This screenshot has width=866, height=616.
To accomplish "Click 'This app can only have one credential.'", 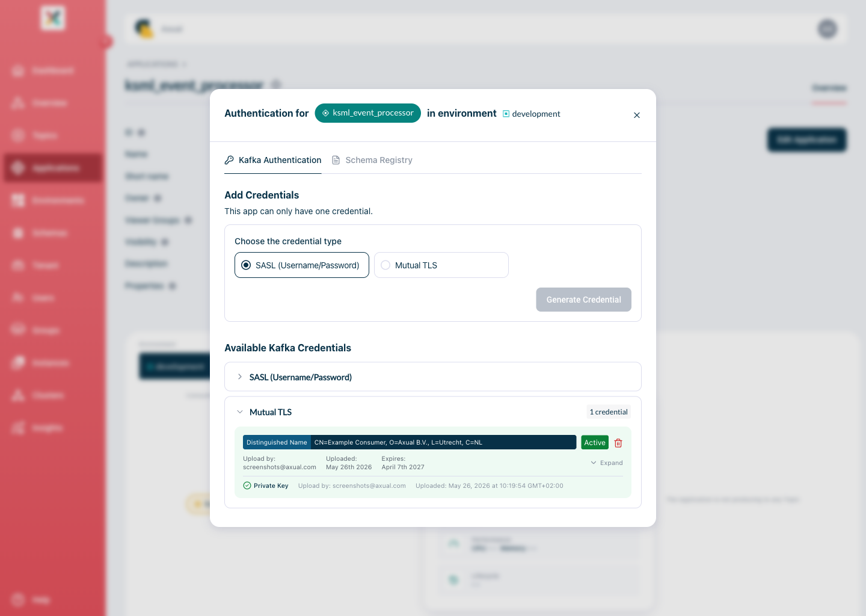I will click(298, 211).
